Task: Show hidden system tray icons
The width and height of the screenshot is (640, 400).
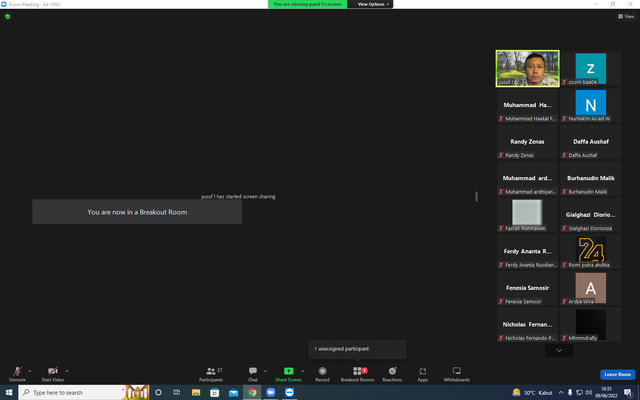Action: [561, 393]
